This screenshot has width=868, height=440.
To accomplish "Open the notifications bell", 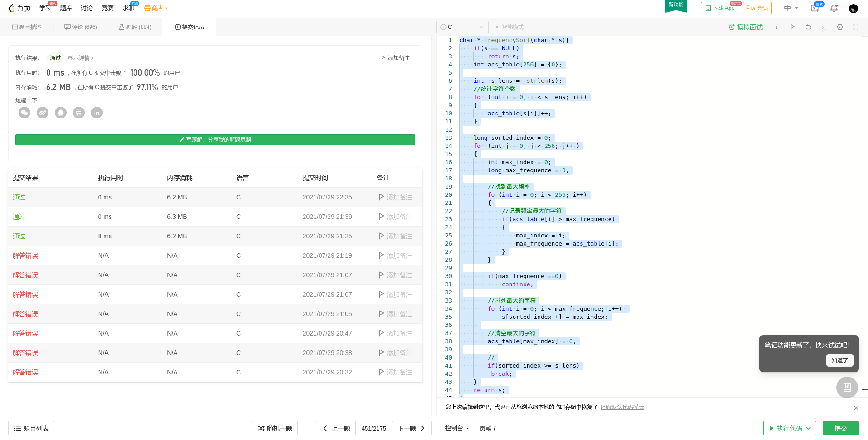I will (834, 8).
